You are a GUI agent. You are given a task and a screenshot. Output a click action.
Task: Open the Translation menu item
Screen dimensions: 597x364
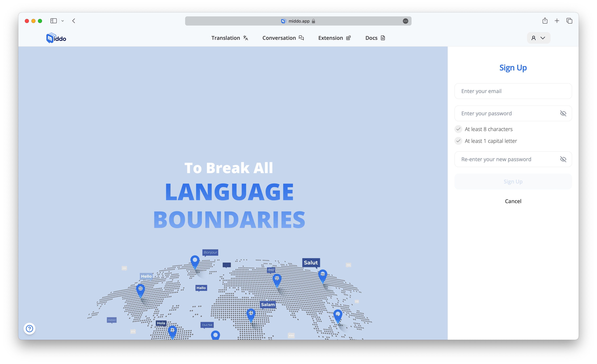click(x=230, y=38)
